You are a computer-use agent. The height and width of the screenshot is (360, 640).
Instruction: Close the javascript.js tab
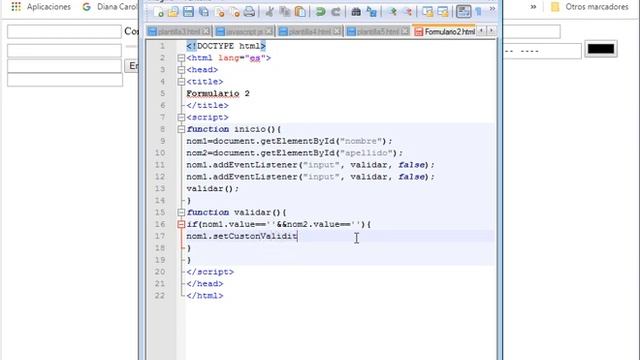coord(269,31)
